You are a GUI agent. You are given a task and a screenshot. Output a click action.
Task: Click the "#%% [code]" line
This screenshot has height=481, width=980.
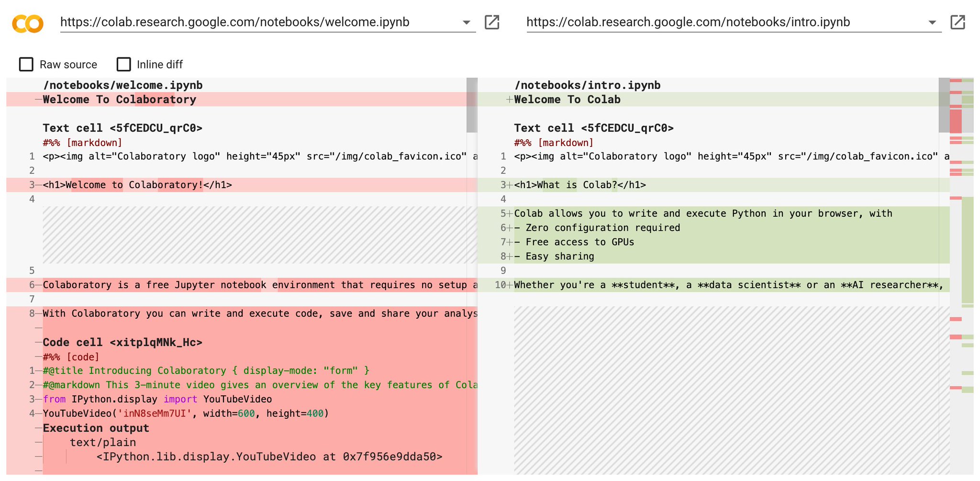pos(71,357)
